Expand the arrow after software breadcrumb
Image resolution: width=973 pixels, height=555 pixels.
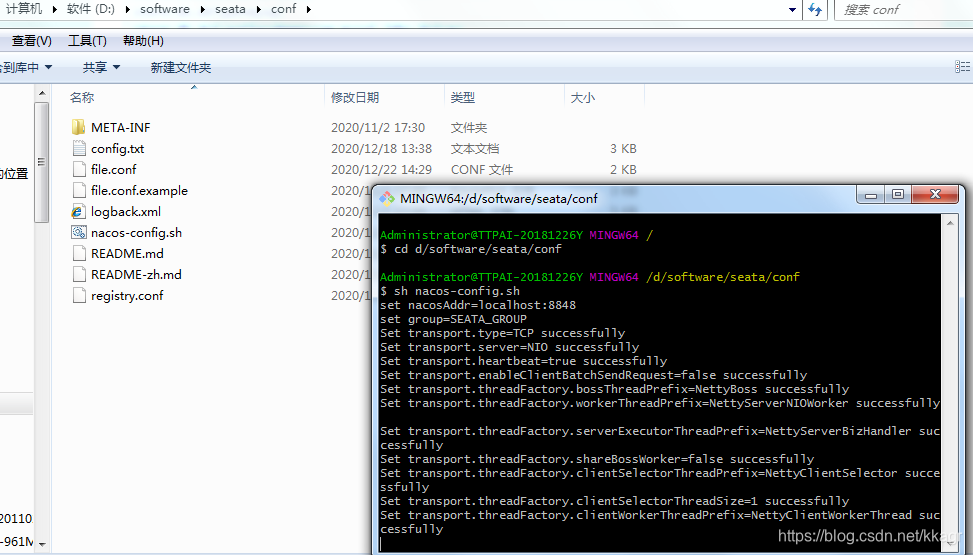click(x=202, y=9)
